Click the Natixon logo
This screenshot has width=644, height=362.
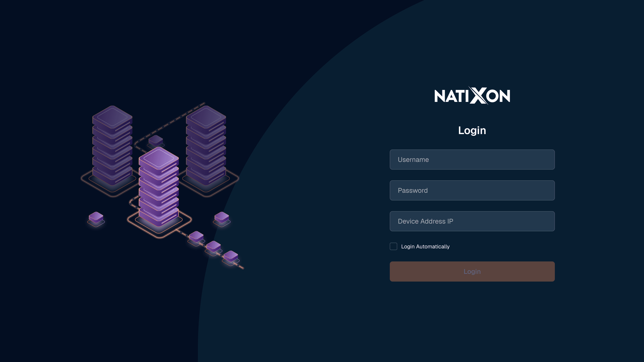click(472, 95)
